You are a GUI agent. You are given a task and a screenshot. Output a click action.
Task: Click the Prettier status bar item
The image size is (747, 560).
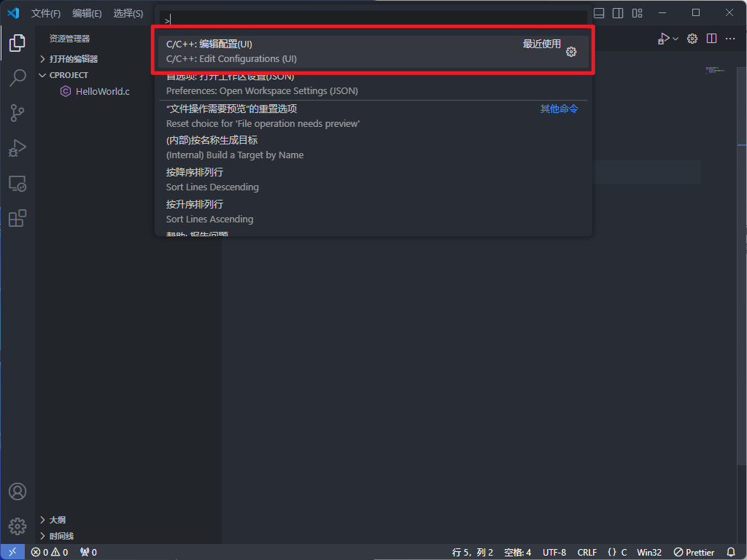[x=694, y=552]
